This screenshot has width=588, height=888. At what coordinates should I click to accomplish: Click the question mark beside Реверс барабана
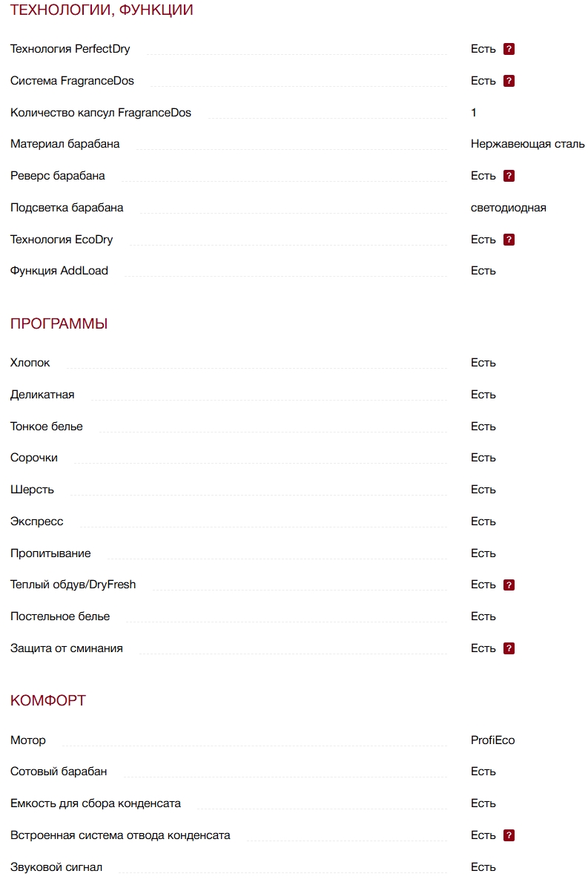[x=509, y=177]
